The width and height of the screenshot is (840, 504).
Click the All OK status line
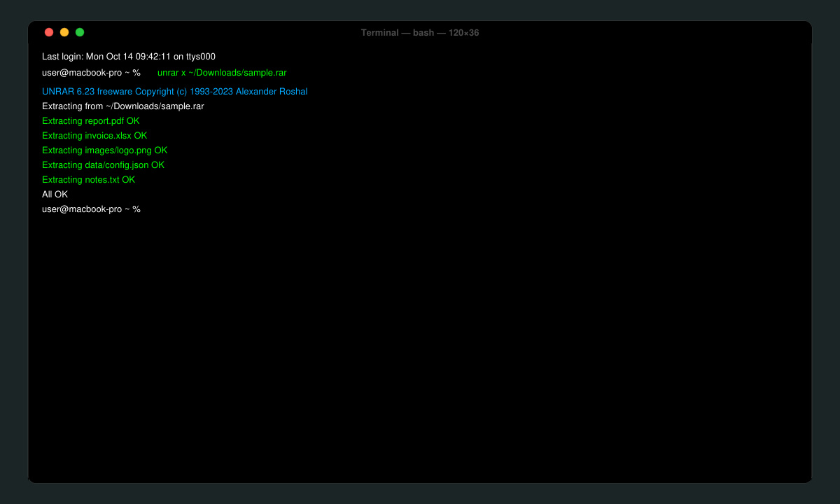pyautogui.click(x=55, y=195)
